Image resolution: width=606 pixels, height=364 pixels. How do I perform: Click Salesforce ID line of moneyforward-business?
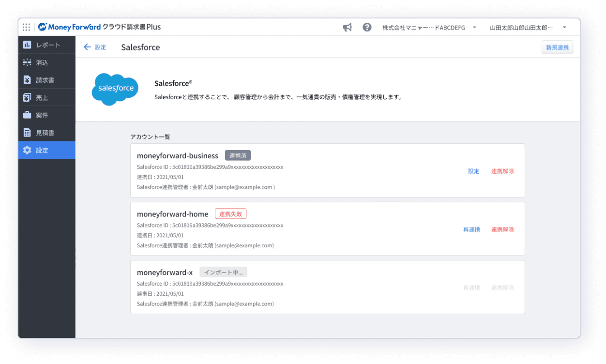[210, 167]
